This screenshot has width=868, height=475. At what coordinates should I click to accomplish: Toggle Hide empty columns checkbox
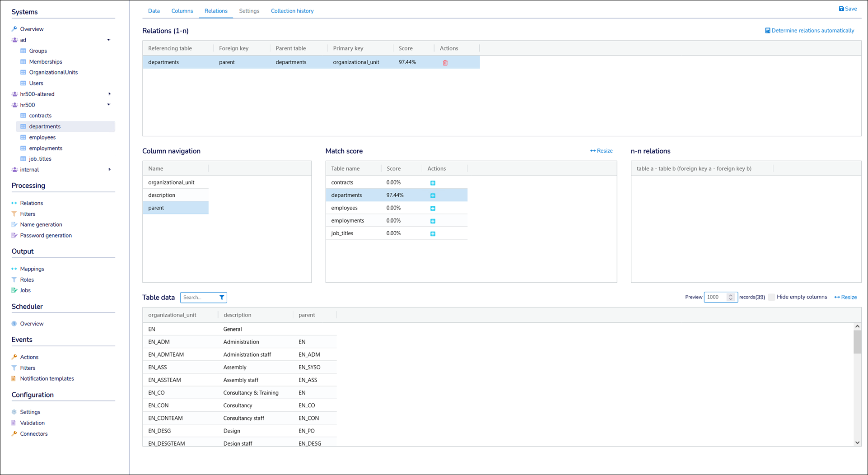(771, 297)
